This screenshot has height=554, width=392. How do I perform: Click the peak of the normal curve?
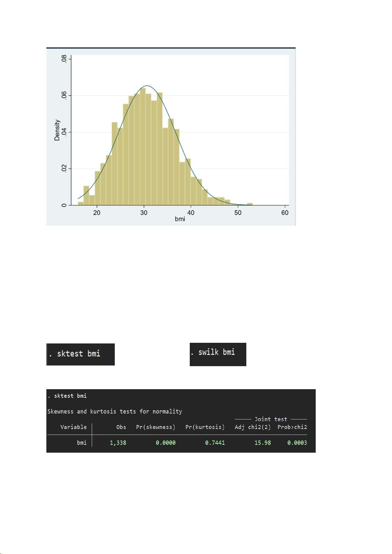(147, 86)
